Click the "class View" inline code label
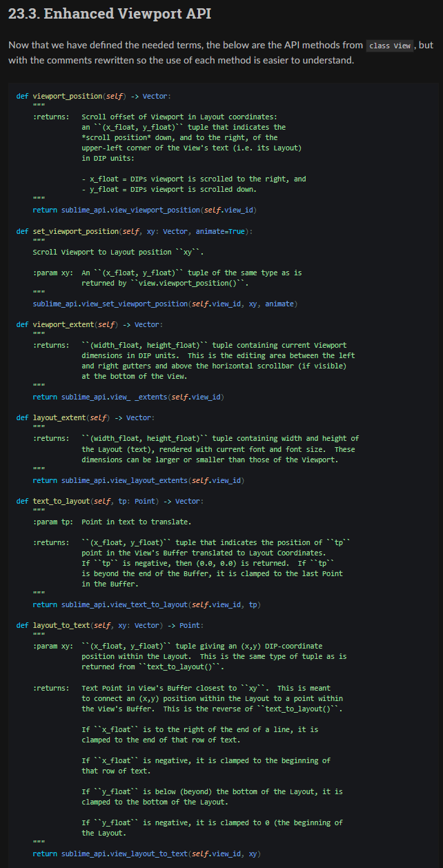Screen dimensions: 443x868 click(390, 46)
